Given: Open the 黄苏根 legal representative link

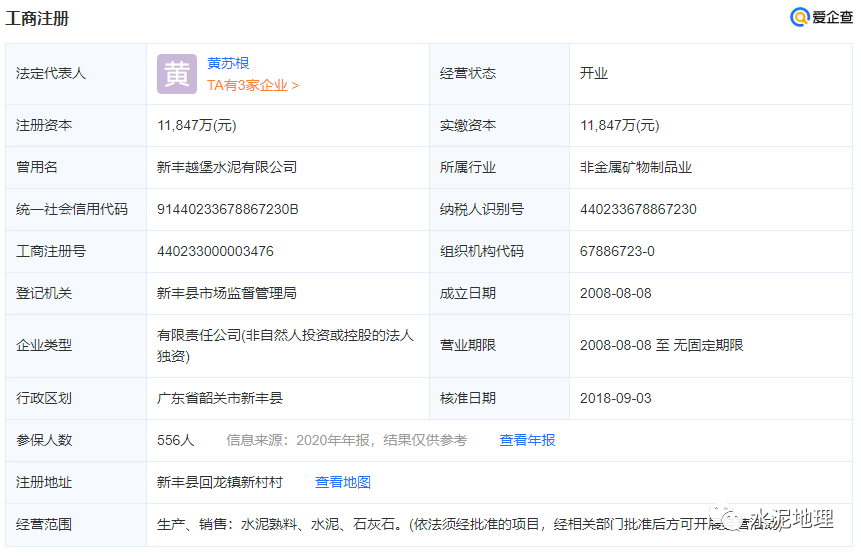Looking at the screenshot, I should pyautogui.click(x=228, y=63).
